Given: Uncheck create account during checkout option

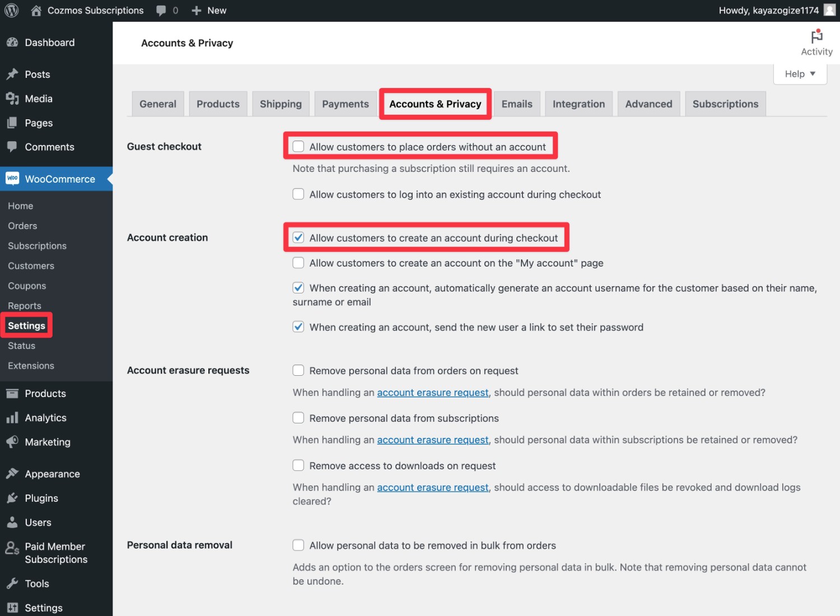Looking at the screenshot, I should [298, 237].
